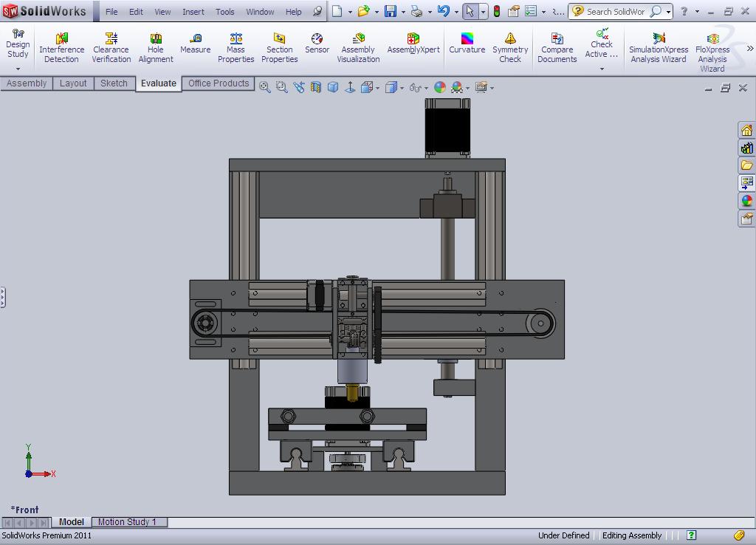Add a Sensor to the assembly

(317, 44)
